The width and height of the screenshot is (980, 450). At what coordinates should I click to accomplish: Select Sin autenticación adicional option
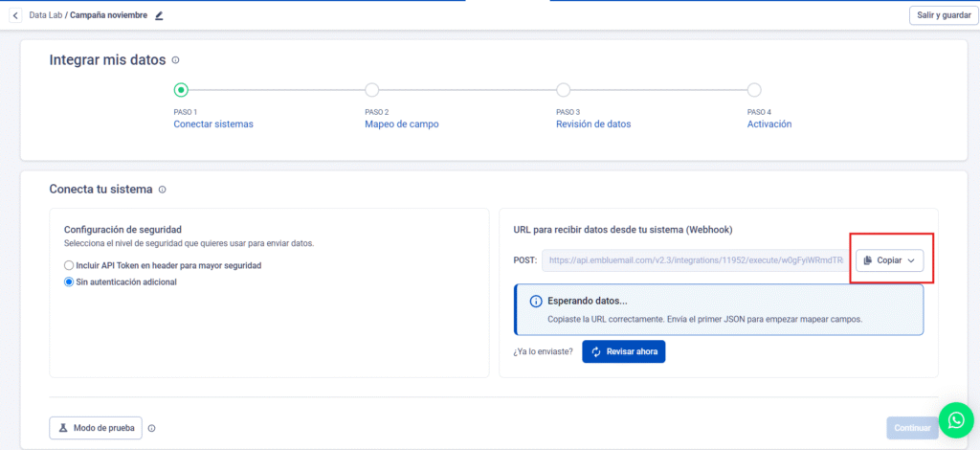pyautogui.click(x=68, y=282)
